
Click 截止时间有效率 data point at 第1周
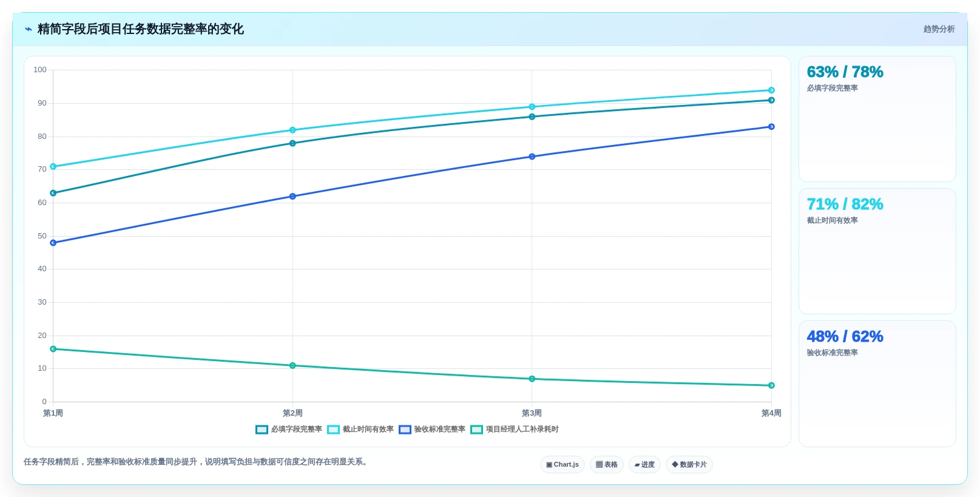coord(53,166)
